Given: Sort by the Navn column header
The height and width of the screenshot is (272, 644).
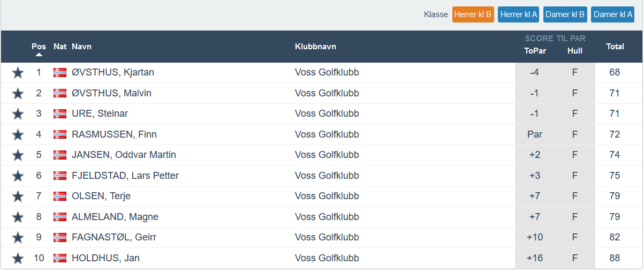Looking at the screenshot, I should pos(81,47).
